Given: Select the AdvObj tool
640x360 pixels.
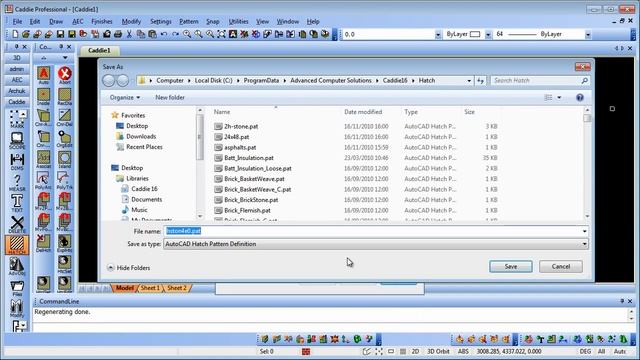Looking at the screenshot, I should (x=17, y=267).
